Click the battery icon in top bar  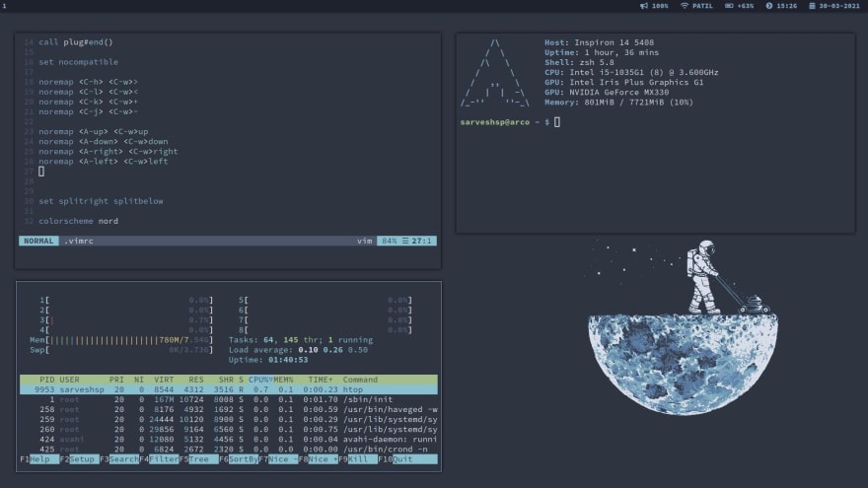(729, 6)
